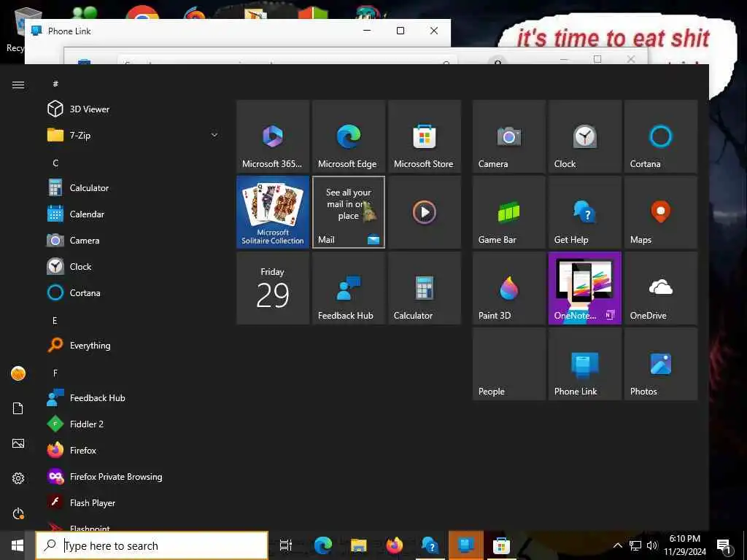Click the user account avatar in Start sidebar
The image size is (747, 560).
coord(18,373)
